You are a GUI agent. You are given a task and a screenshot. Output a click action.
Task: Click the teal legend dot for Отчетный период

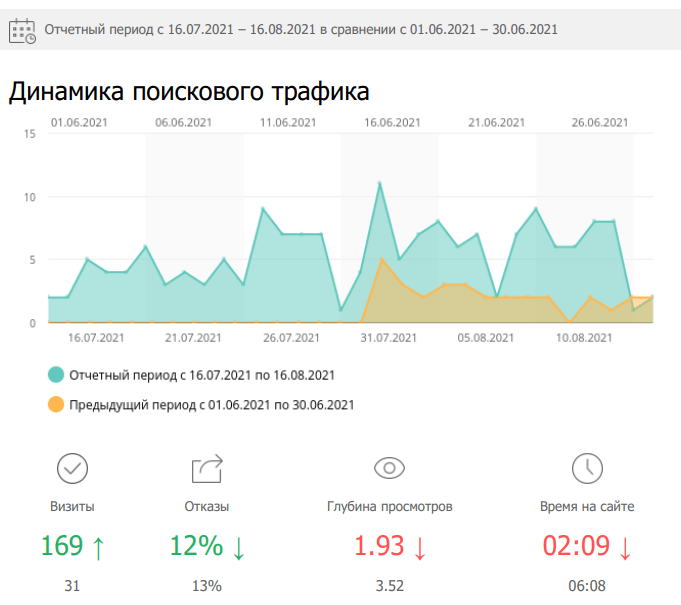[56, 374]
